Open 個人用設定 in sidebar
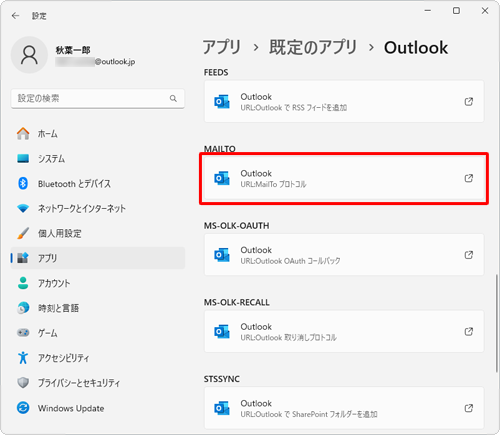 97,233
